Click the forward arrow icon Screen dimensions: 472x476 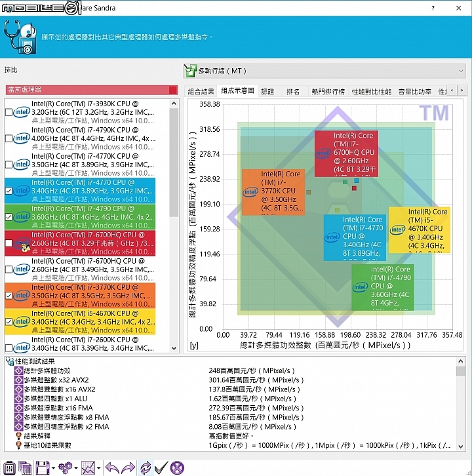128,467
